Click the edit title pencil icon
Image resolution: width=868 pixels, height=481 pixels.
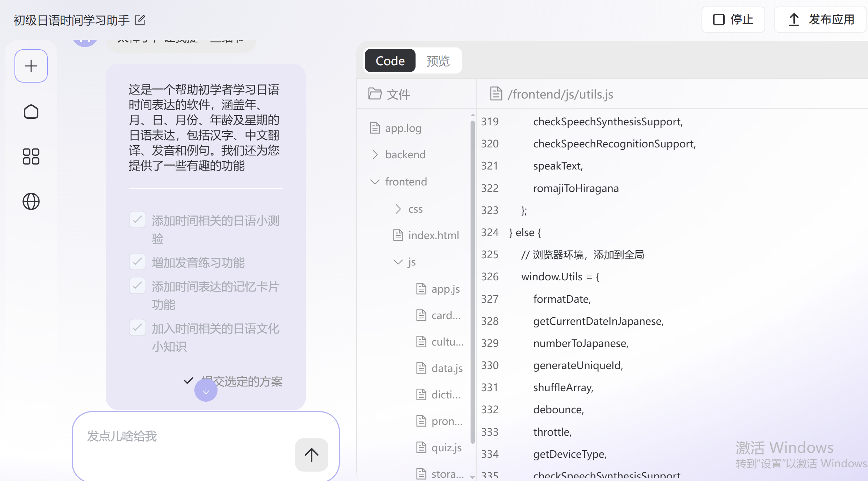tap(140, 20)
